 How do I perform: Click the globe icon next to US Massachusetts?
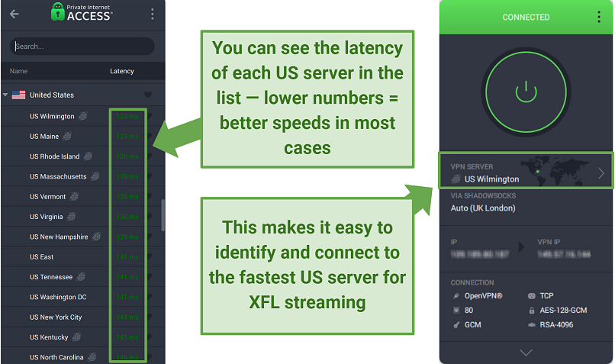pyautogui.click(x=95, y=176)
